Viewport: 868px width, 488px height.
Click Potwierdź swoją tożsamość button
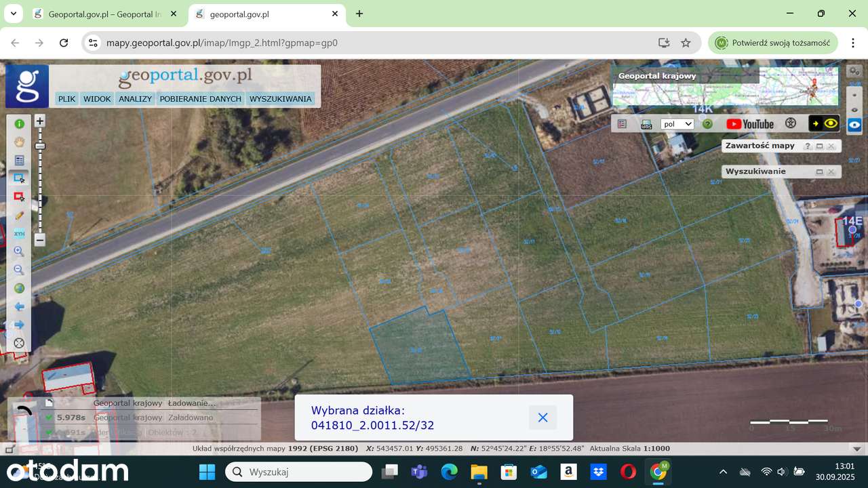pos(772,43)
